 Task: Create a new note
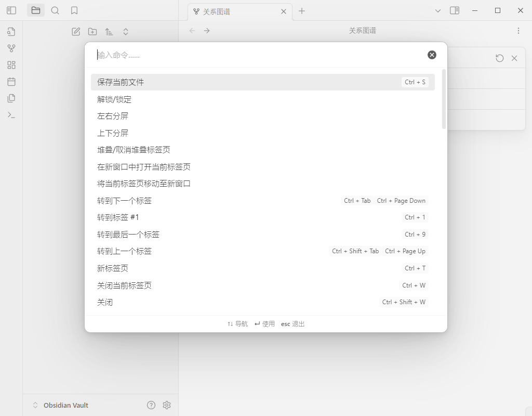75,31
